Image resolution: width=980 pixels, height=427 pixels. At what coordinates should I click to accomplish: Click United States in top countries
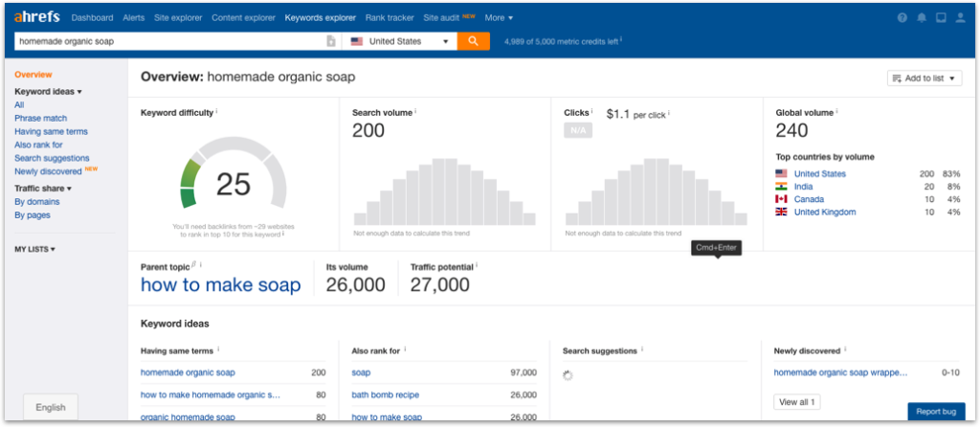(820, 174)
